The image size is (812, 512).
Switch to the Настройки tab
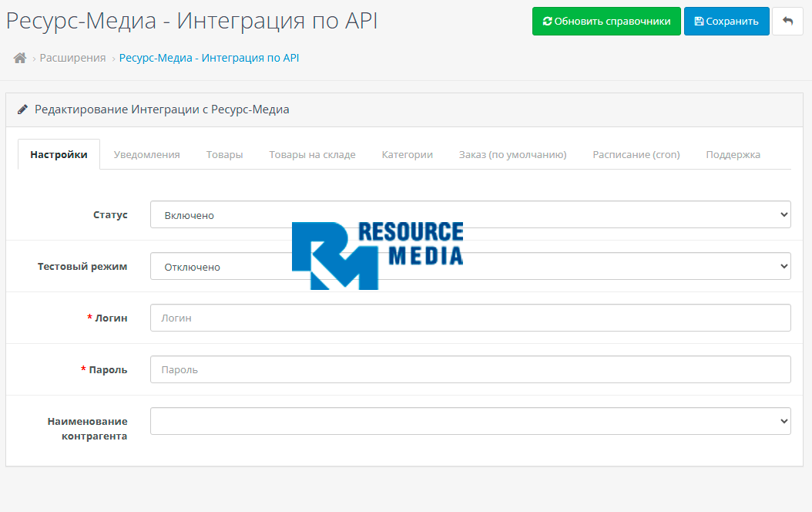click(59, 154)
